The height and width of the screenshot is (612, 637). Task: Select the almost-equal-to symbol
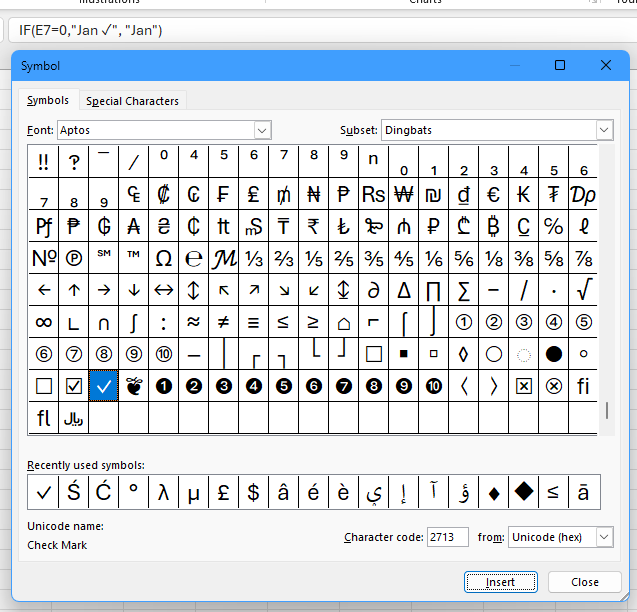194,322
